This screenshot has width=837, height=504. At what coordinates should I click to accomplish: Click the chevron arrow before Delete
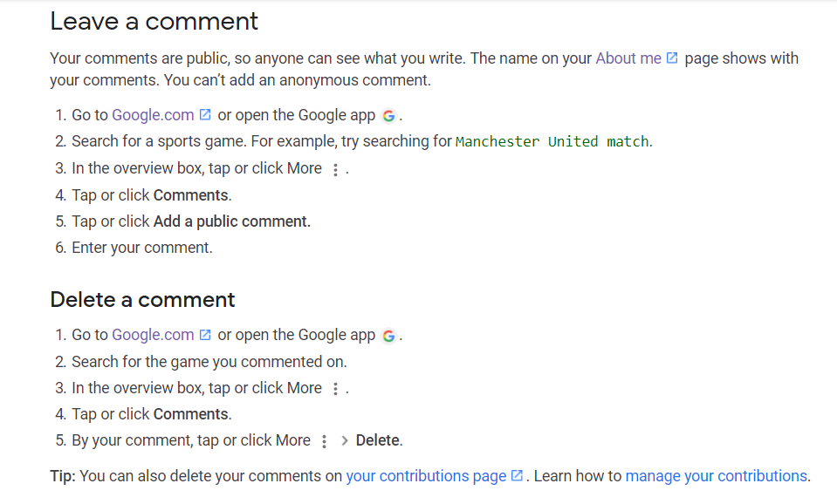coord(345,441)
